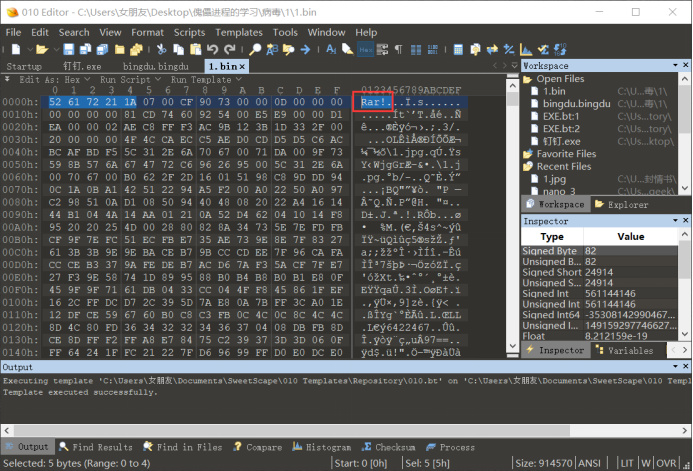This screenshot has width=693, height=471.
Task: Open the tab list dropdown arrow
Action: 514,65
